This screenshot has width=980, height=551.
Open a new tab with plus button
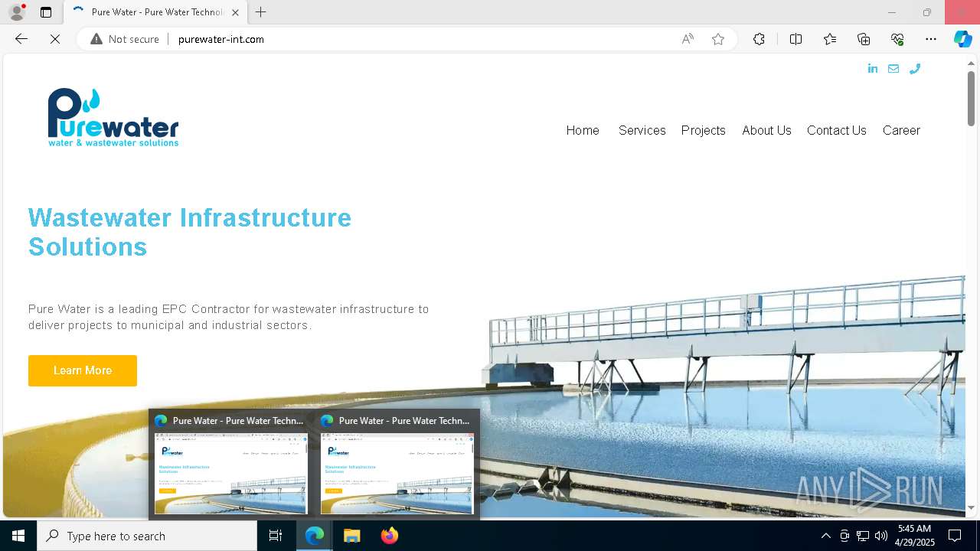click(261, 12)
